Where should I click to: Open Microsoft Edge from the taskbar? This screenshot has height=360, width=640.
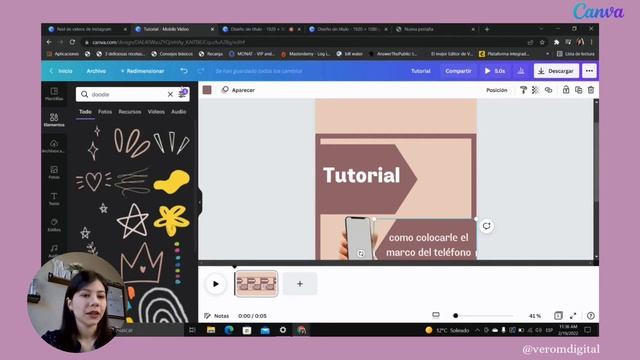pyautogui.click(x=229, y=330)
